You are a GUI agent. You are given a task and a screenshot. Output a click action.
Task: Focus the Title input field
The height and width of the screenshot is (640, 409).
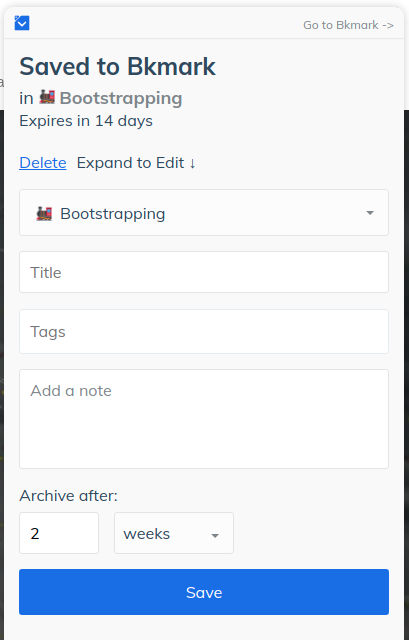pos(204,272)
